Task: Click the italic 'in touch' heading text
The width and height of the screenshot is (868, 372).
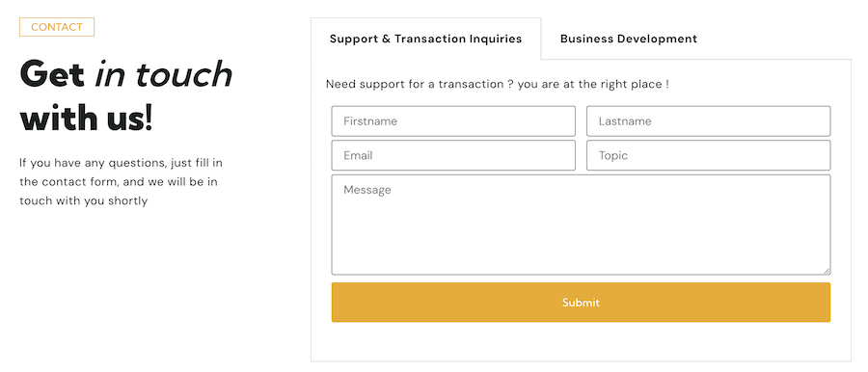Action: pyautogui.click(x=163, y=75)
